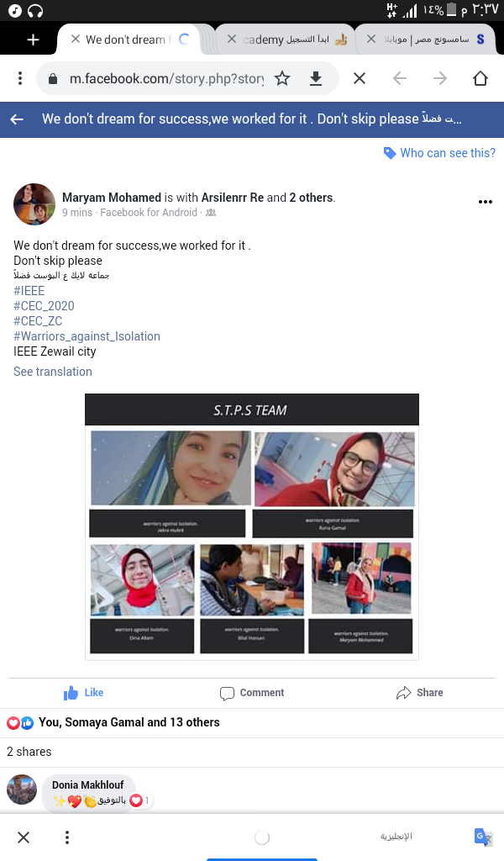Open the Google Translate icon in bottom bar

483,837
